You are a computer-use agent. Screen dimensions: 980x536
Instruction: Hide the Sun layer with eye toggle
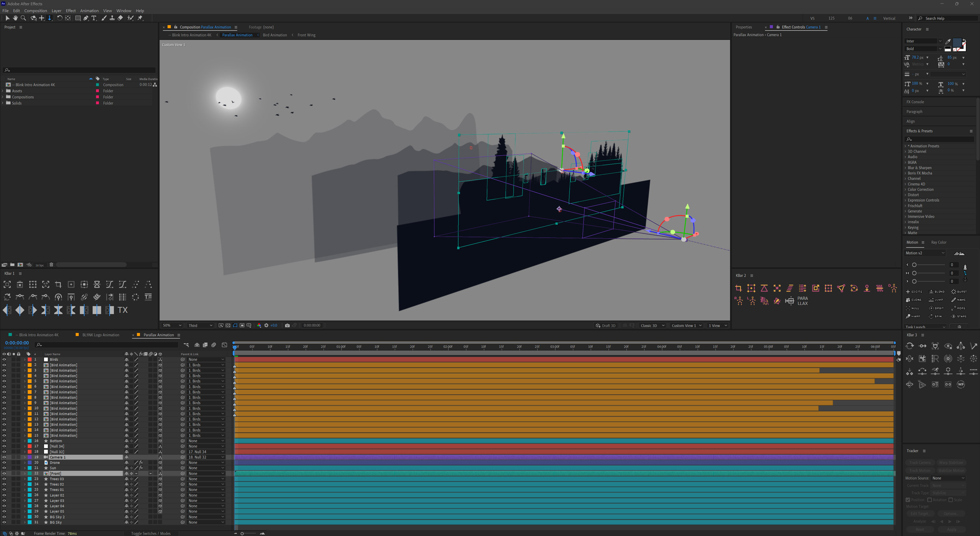(x=4, y=468)
